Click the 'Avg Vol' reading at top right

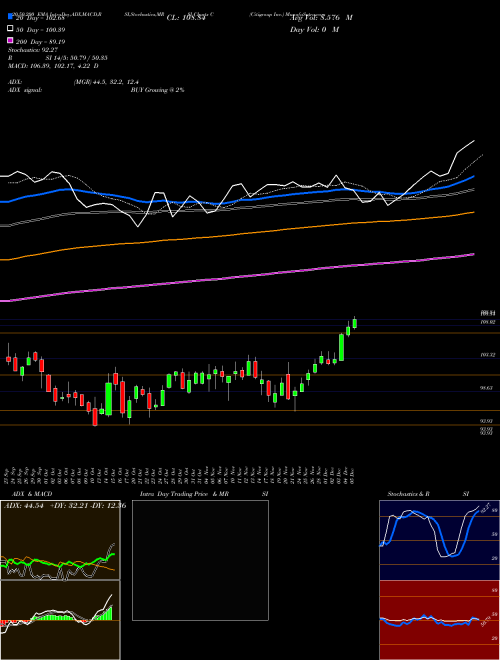coord(321,18)
